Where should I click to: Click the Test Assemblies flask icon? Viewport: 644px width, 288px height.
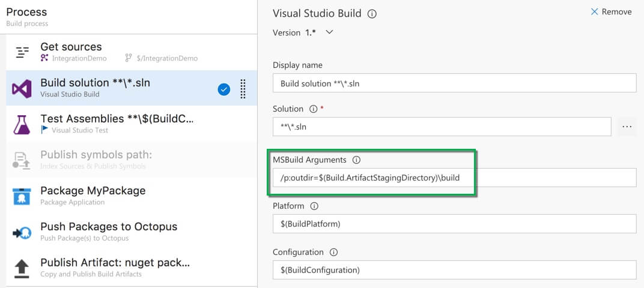point(22,125)
